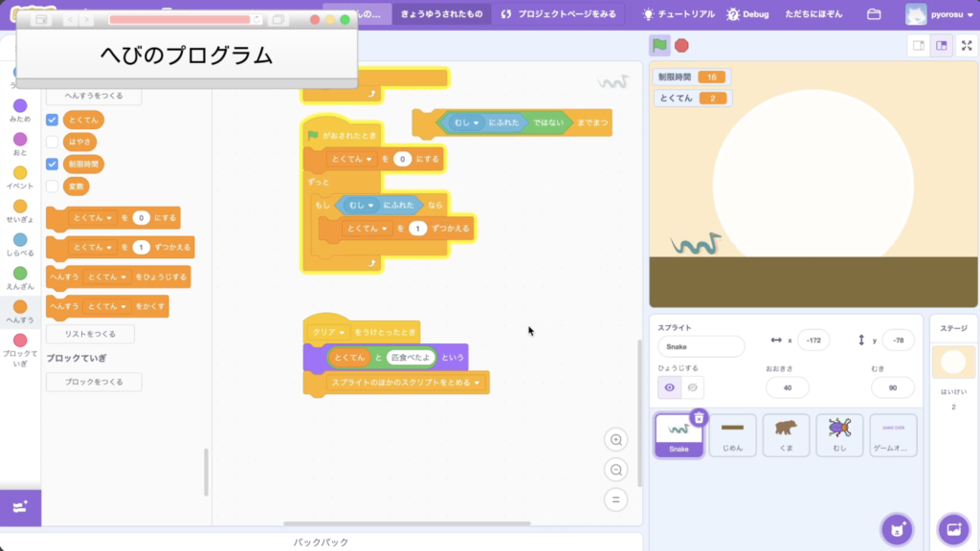Click the green flag to start
Image resolution: width=980 pixels, height=551 pixels.
tap(659, 45)
